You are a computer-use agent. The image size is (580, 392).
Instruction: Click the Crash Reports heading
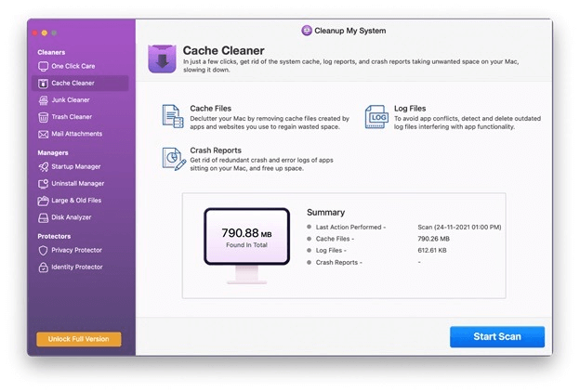216,150
